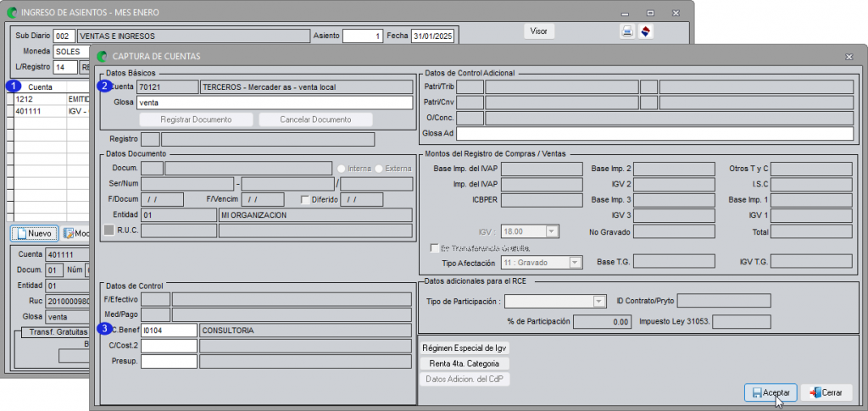Click the Transf. Gratuitas tab
Screen dimensions: 868x411
55,332
